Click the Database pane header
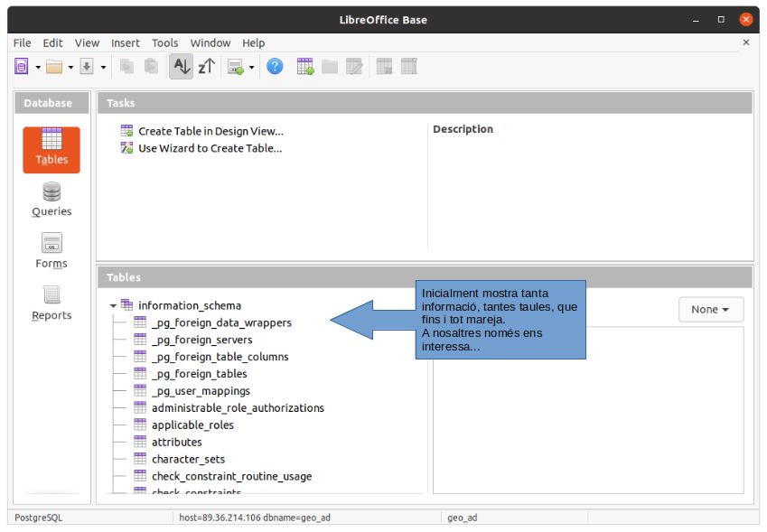The width and height of the screenshot is (767, 532). pos(51,103)
